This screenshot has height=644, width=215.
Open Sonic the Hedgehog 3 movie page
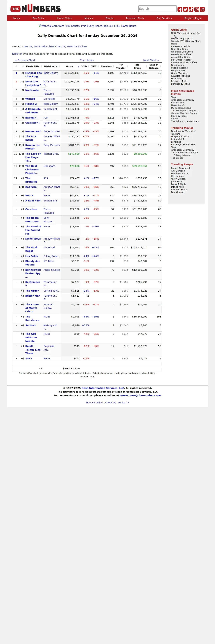pyautogui.click(x=33, y=83)
